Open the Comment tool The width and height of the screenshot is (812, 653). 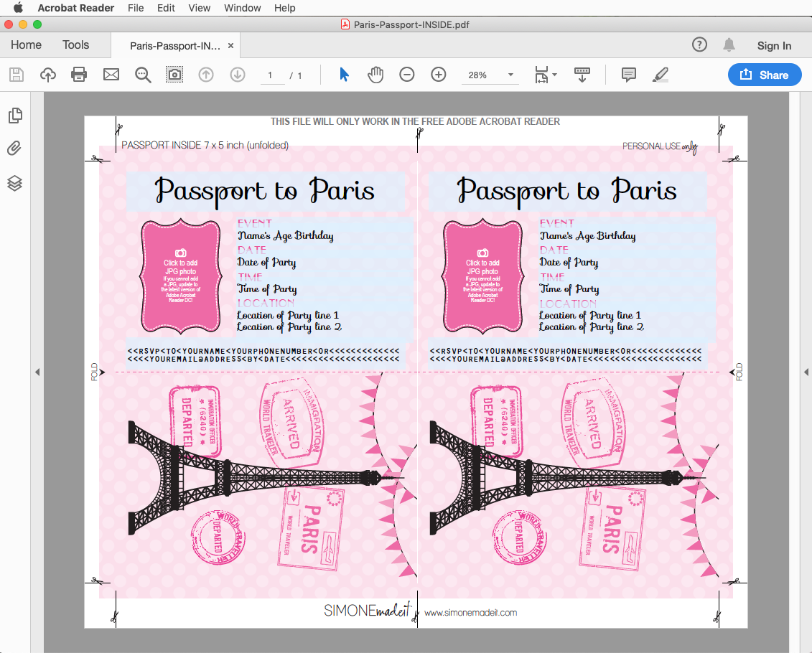[x=628, y=74]
